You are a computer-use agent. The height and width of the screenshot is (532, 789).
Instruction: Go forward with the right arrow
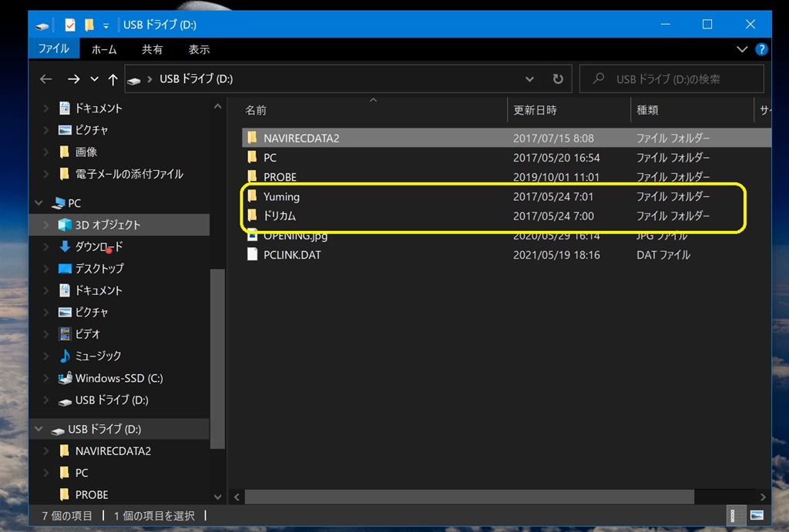click(x=73, y=79)
